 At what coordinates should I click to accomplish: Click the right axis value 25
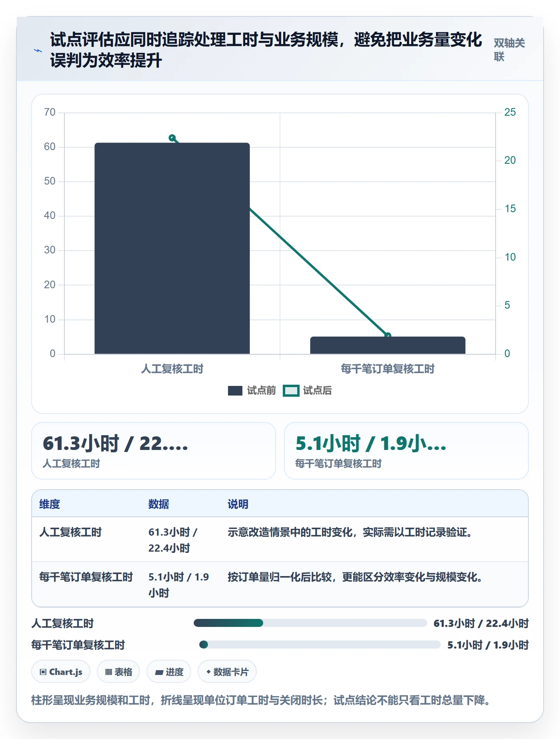(x=510, y=112)
